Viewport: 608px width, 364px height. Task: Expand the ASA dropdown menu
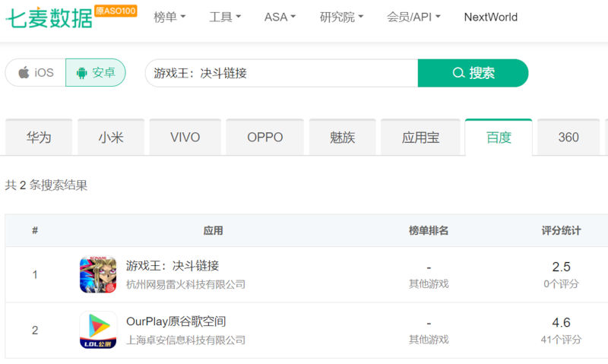(x=280, y=17)
